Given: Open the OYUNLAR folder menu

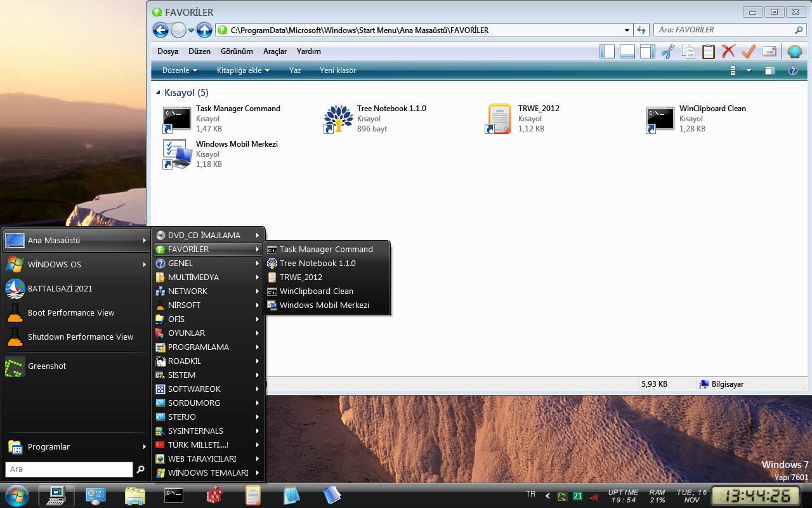Looking at the screenshot, I should 208,333.
